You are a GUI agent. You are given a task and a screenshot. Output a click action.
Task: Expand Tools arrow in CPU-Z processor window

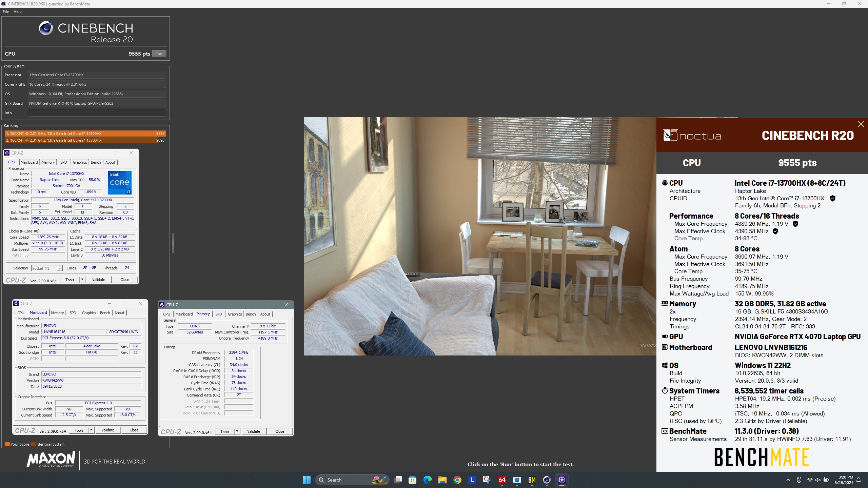82,280
